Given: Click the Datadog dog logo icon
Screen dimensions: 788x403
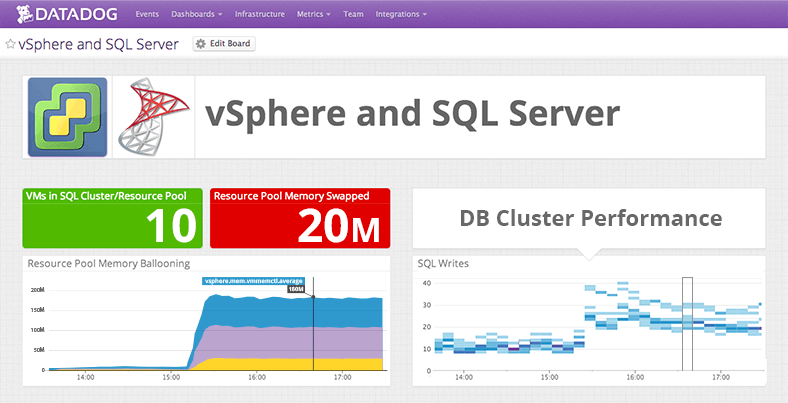Looking at the screenshot, I should click(x=24, y=14).
